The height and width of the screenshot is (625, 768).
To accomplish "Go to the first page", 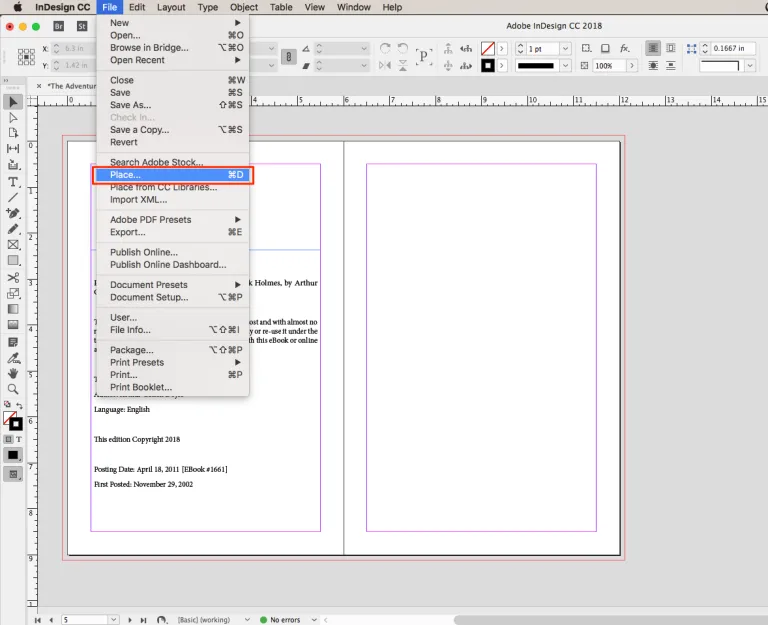I will (x=38, y=620).
